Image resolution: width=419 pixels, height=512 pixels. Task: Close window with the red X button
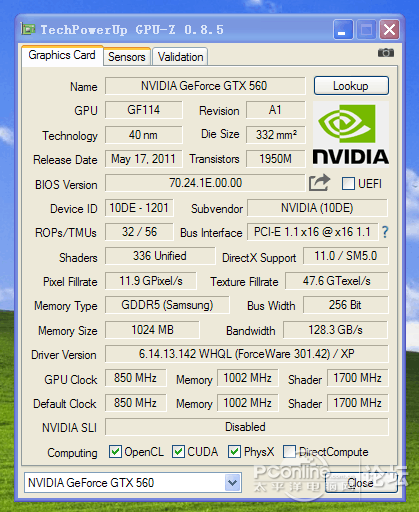(x=389, y=30)
